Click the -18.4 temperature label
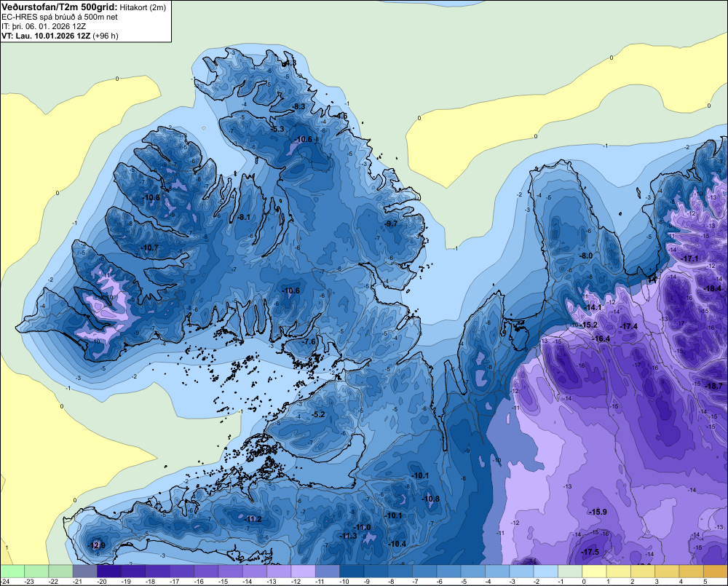The width and height of the screenshot is (728, 586). [x=713, y=288]
